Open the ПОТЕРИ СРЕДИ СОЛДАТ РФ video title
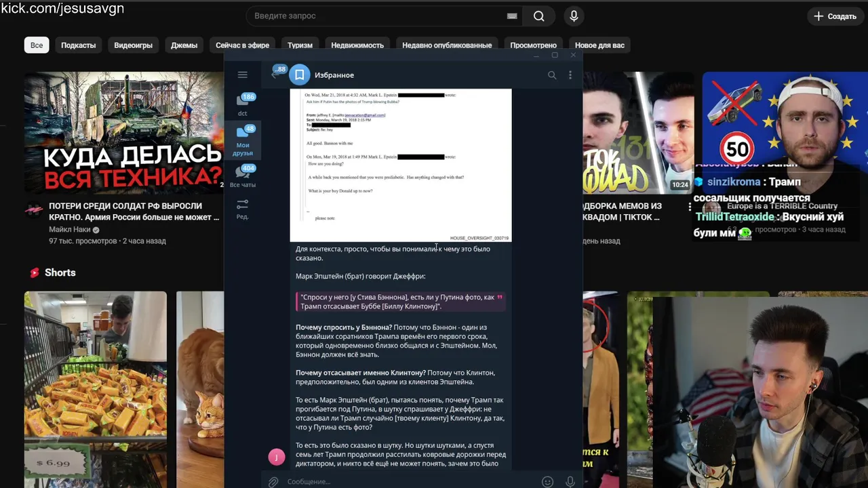 click(134, 211)
